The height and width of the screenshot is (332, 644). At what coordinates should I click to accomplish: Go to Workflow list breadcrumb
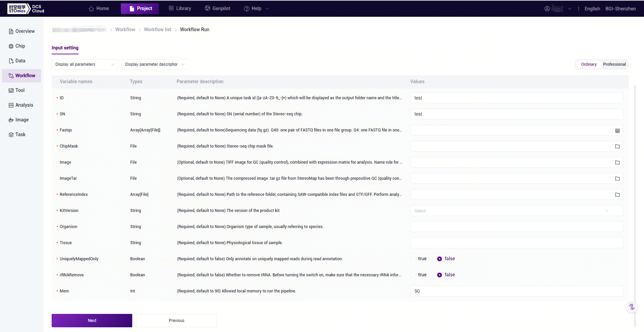(x=157, y=30)
